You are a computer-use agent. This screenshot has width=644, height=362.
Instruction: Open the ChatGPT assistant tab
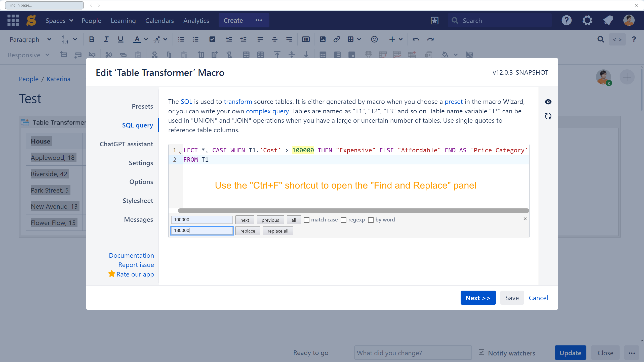coord(126,144)
